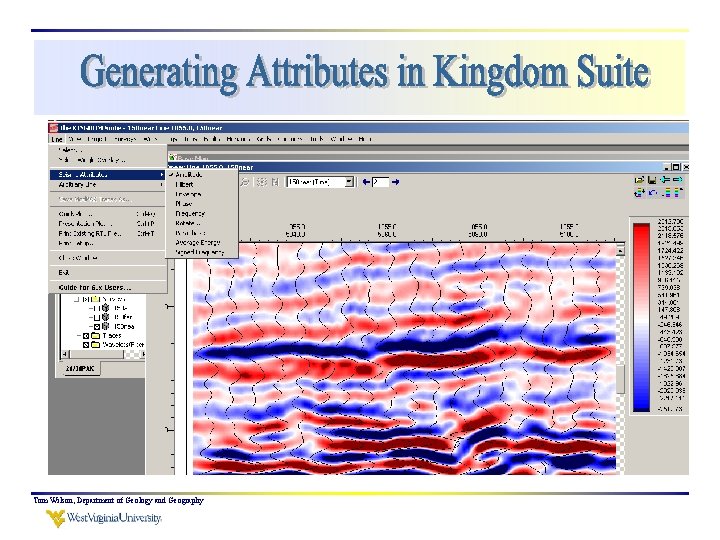Screen dimensions: 720x540
Task: Step to previous line with left arrow
Action: click(x=366, y=182)
